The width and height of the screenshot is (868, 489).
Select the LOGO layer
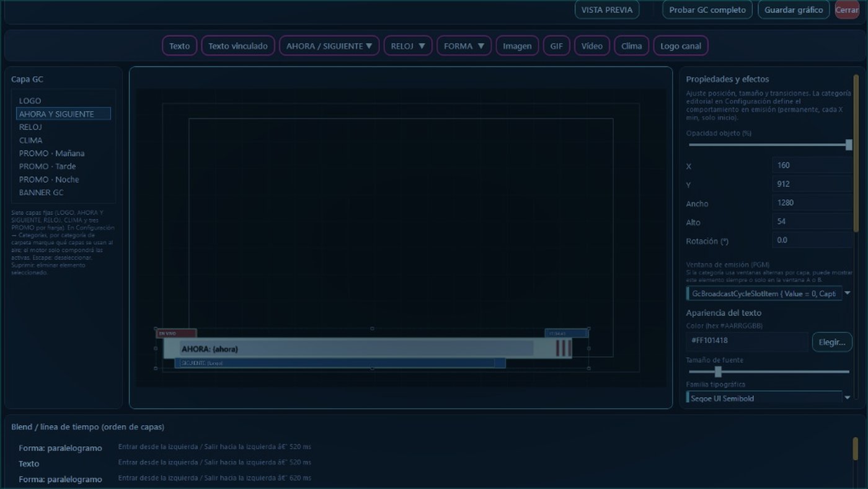click(x=63, y=101)
